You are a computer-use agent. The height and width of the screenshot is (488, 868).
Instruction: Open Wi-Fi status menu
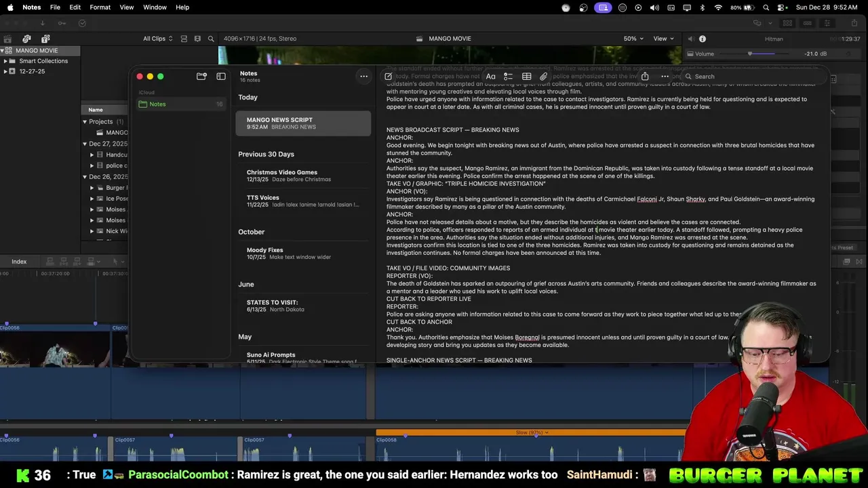point(718,7)
